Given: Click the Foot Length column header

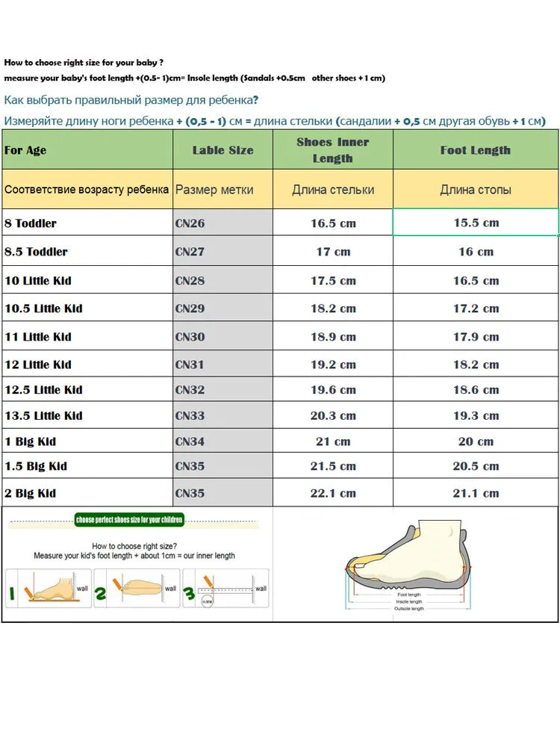Looking at the screenshot, I should tap(476, 149).
